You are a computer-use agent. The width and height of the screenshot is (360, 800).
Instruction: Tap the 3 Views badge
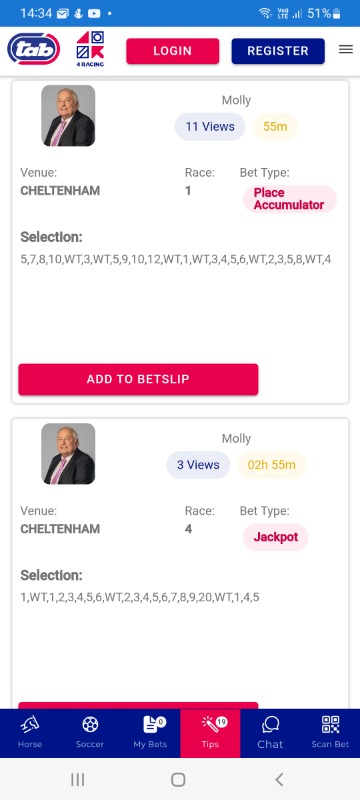coord(198,465)
